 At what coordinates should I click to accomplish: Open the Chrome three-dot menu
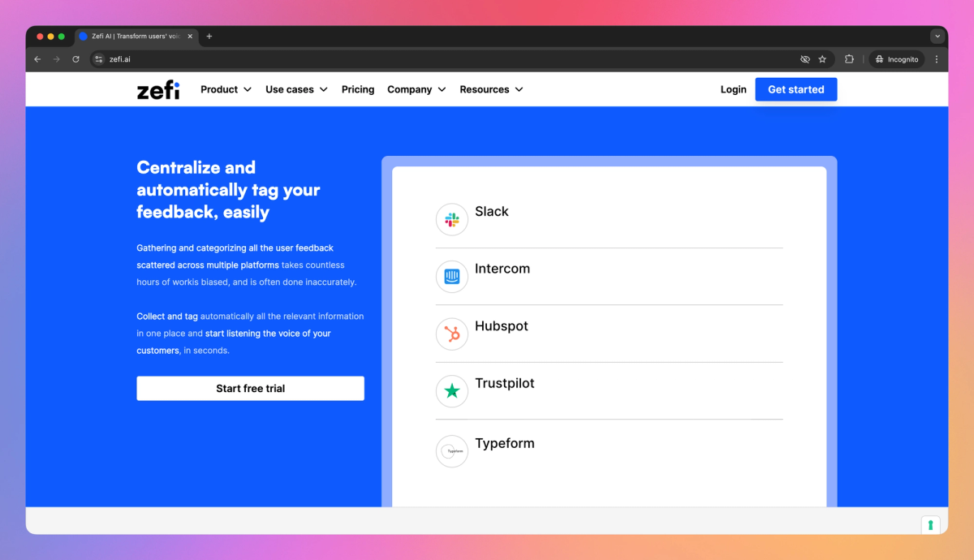[937, 59]
